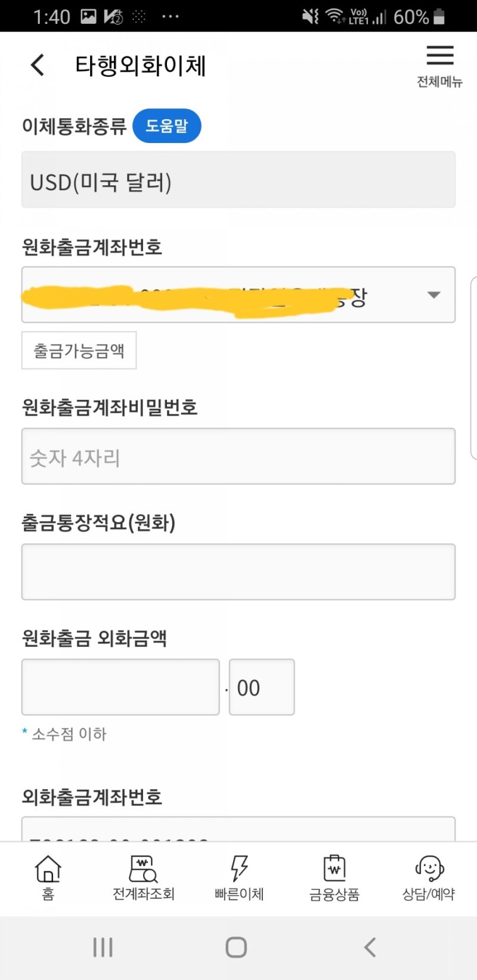Open the 전체메뉴 hamburger menu
Viewport: 477px width, 980px height.
pos(440,56)
